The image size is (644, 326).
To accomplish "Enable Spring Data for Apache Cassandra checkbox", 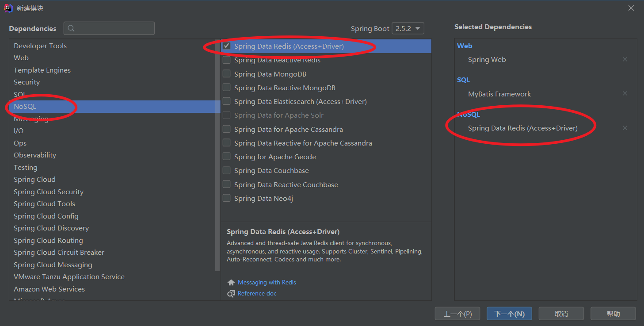I will coord(226,129).
